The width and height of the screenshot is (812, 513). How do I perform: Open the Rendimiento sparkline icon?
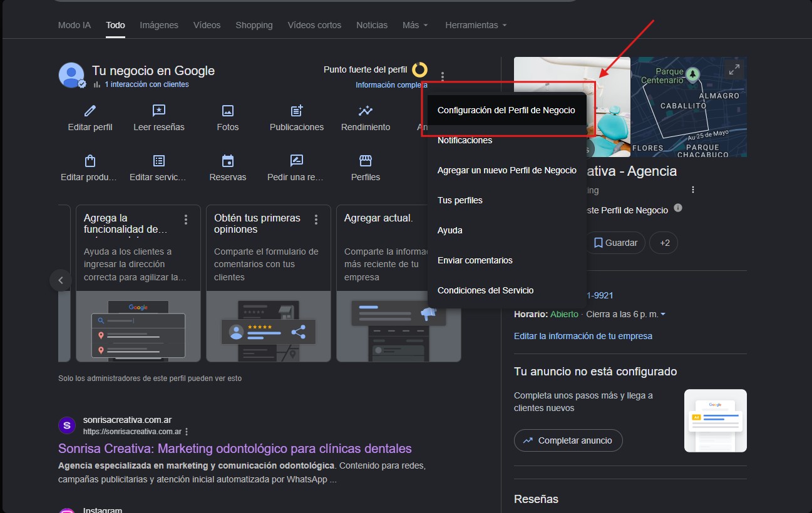[366, 111]
